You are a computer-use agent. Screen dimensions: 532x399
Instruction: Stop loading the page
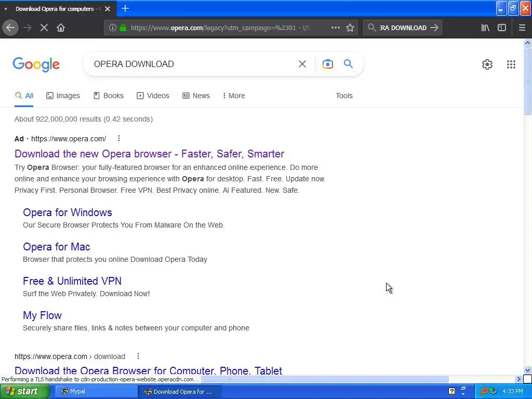44,28
